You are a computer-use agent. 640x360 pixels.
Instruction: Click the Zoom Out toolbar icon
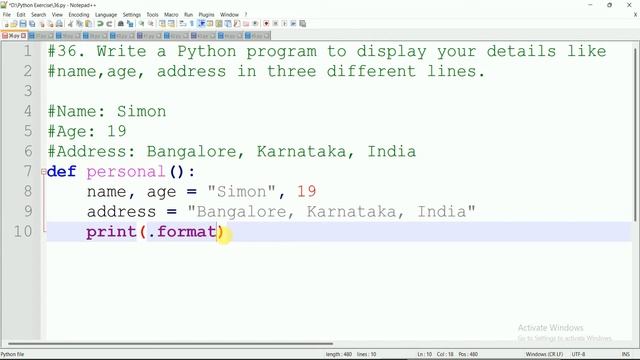pyautogui.click(x=151, y=24)
